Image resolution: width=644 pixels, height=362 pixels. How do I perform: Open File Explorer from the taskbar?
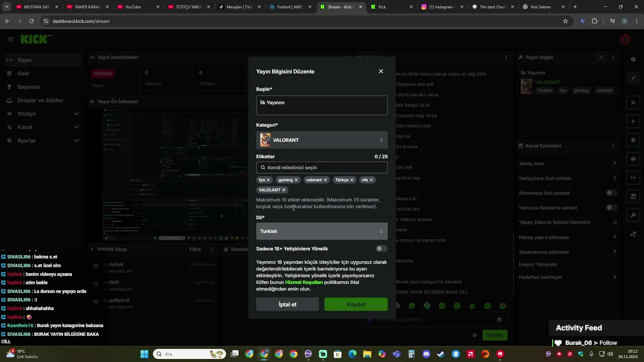(x=367, y=354)
